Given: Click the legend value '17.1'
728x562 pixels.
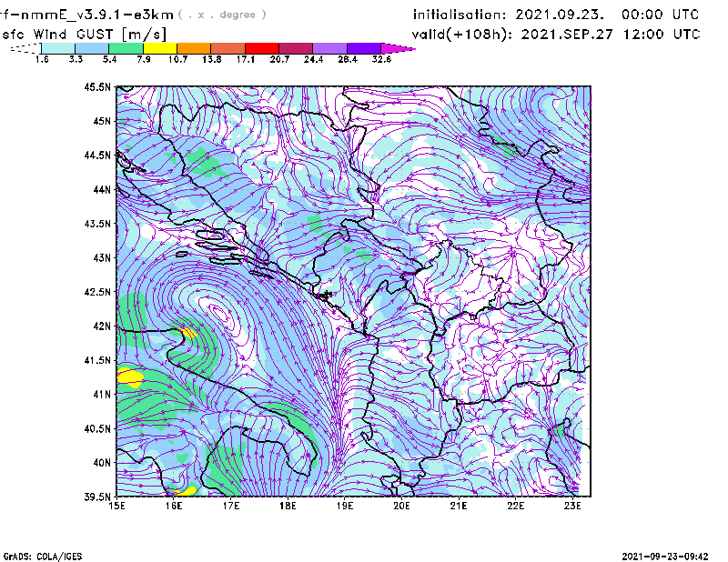Looking at the screenshot, I should coord(245,59).
